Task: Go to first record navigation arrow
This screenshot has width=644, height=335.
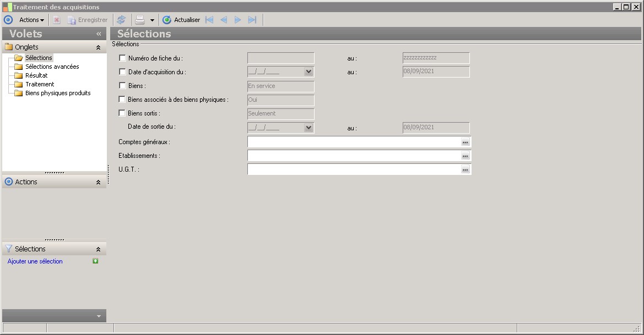Action: point(209,20)
